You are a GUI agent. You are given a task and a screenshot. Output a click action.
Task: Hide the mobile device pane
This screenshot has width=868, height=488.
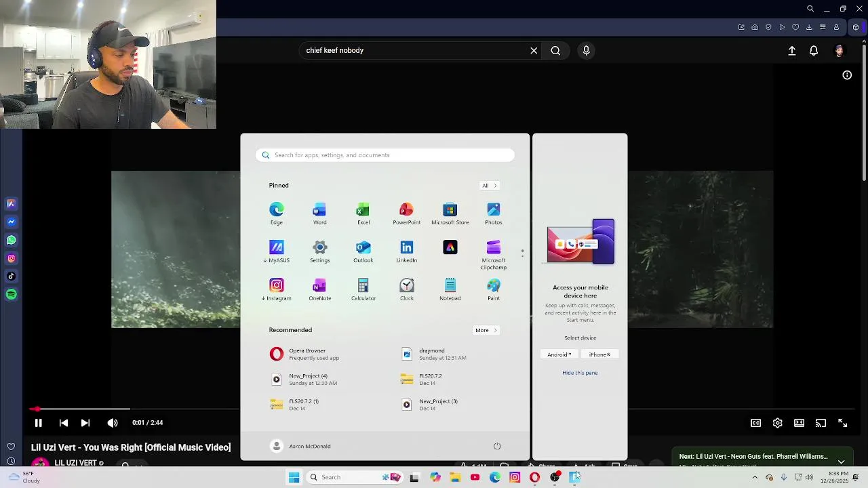pyautogui.click(x=580, y=373)
